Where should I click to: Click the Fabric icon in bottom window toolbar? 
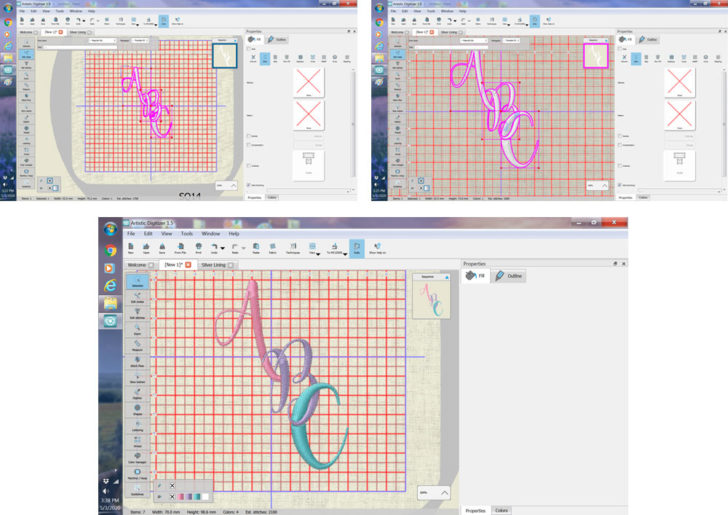pos(272,246)
